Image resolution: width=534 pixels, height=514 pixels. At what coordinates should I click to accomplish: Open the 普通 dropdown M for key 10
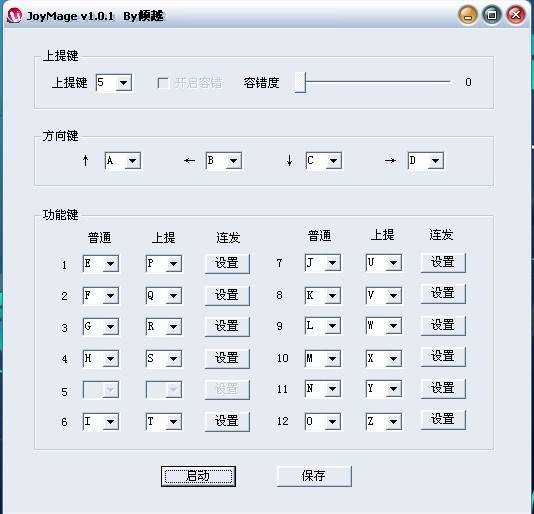(323, 358)
